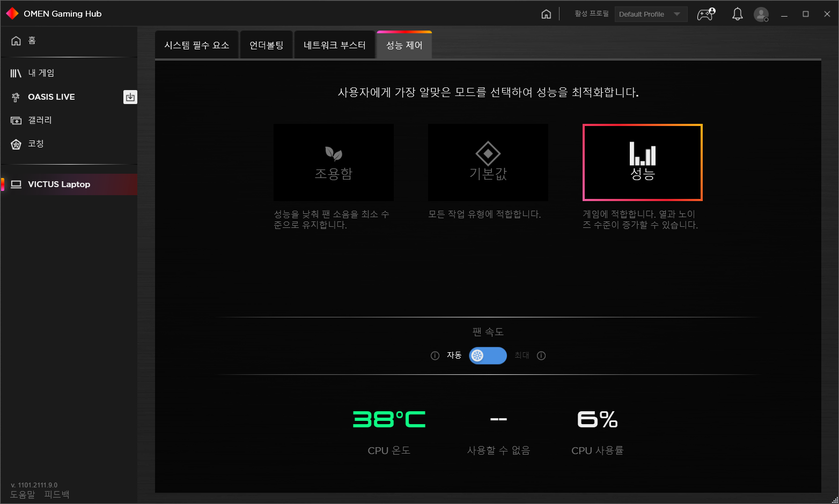Switch to the 시스템 필수 요소 tab

(196, 45)
